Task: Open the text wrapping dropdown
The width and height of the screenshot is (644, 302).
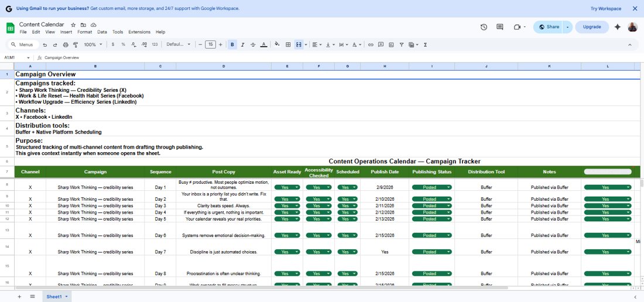Action: pos(343,44)
